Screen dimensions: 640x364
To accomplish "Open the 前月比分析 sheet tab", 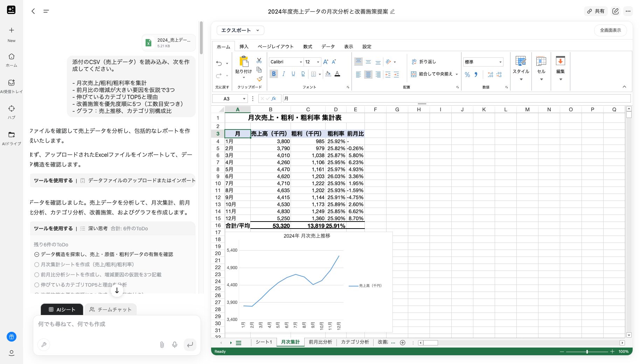I will click(320, 342).
